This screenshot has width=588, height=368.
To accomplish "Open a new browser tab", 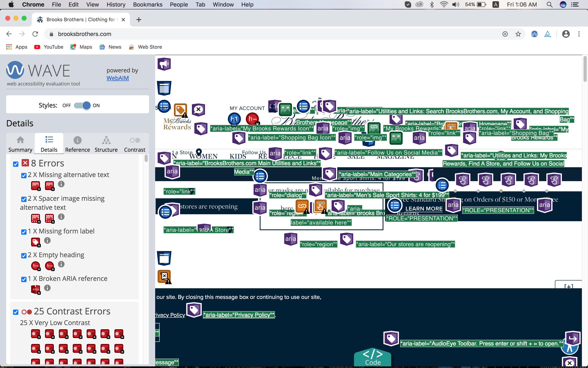I will 139,19.
